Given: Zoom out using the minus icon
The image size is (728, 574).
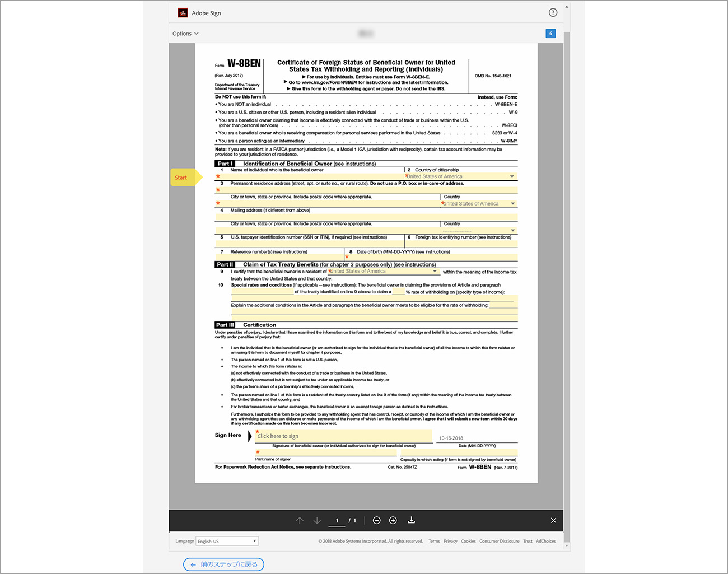Looking at the screenshot, I should coord(377,521).
